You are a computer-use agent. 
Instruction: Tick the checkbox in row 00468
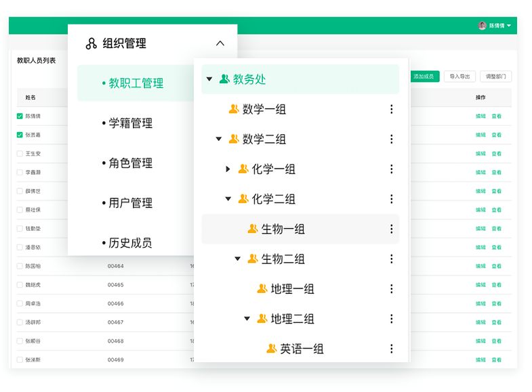click(x=20, y=341)
